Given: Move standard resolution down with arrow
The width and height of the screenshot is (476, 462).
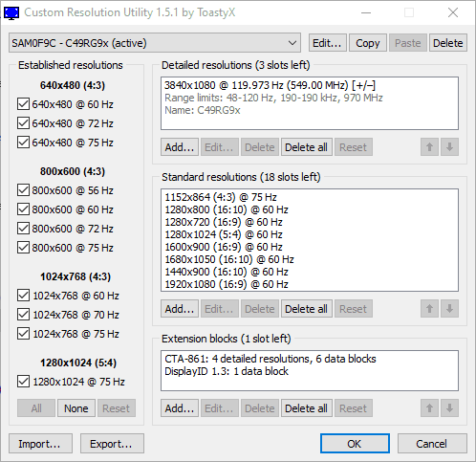Looking at the screenshot, I should point(449,309).
